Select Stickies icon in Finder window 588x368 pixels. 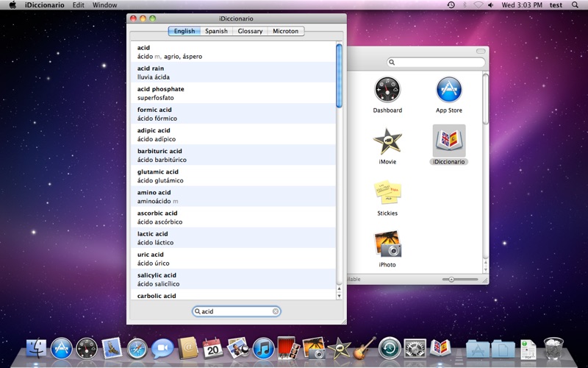click(387, 193)
